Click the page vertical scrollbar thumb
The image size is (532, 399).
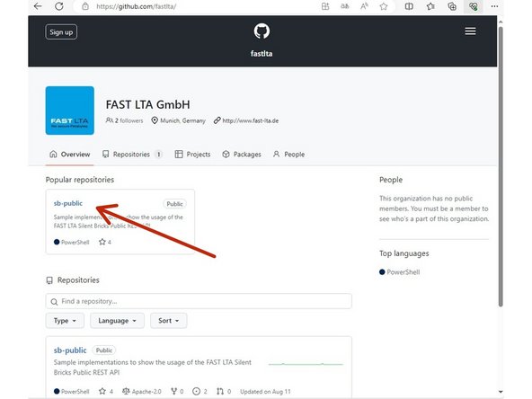(501, 166)
